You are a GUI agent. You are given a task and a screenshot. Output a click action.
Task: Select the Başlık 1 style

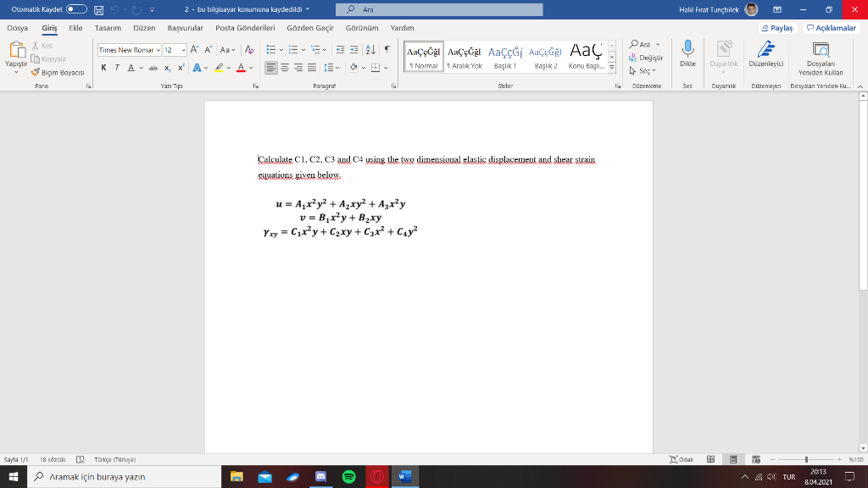(x=505, y=57)
